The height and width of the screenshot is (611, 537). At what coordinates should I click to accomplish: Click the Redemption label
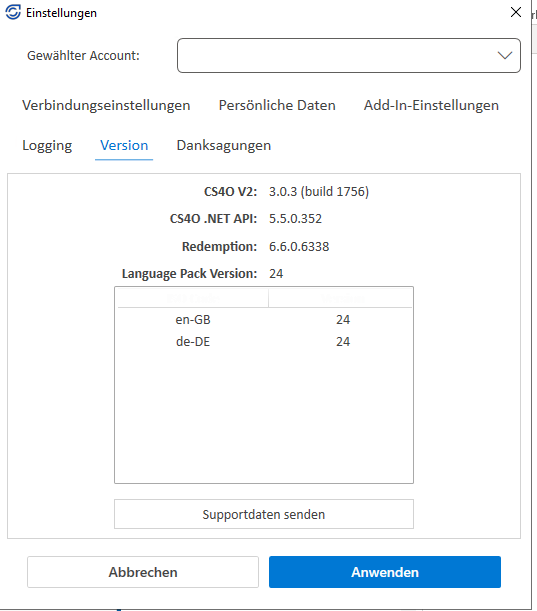219,246
